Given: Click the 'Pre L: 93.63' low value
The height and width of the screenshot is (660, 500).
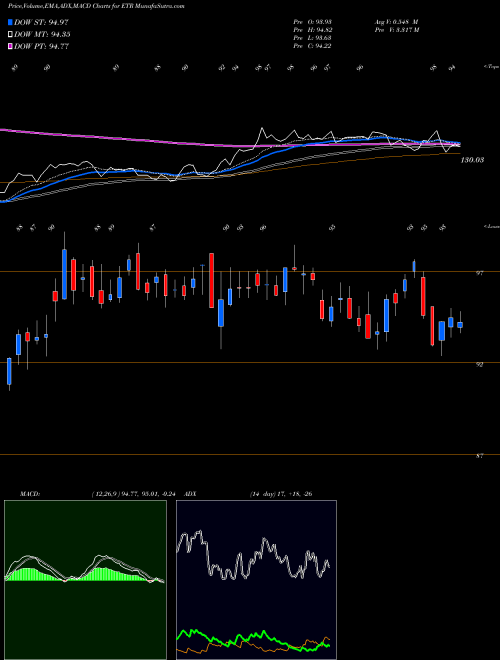Looking at the screenshot, I should pyautogui.click(x=312, y=38).
